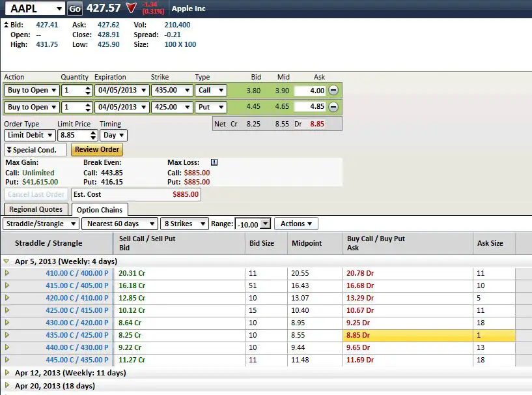
Task: Adjust quantity stepper on the Put leg
Action: coord(88,107)
